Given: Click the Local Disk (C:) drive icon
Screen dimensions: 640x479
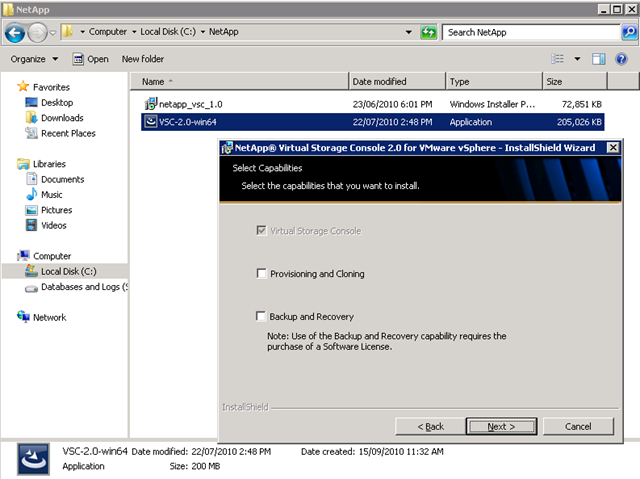Looking at the screenshot, I should point(31,271).
